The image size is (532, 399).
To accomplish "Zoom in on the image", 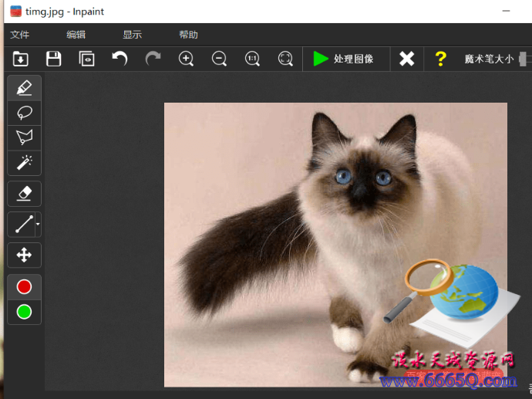I will click(186, 59).
